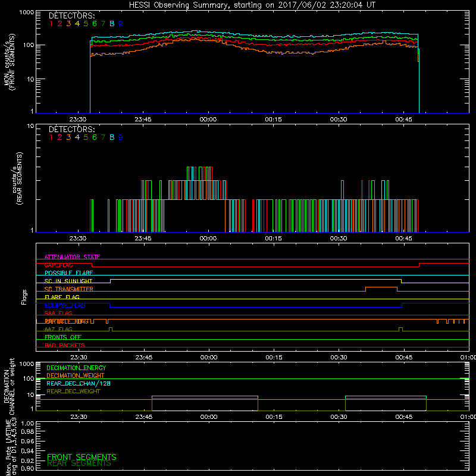Select cyan detector 8 in rear segments legend
Screen dimensions: 476x476
(112, 137)
